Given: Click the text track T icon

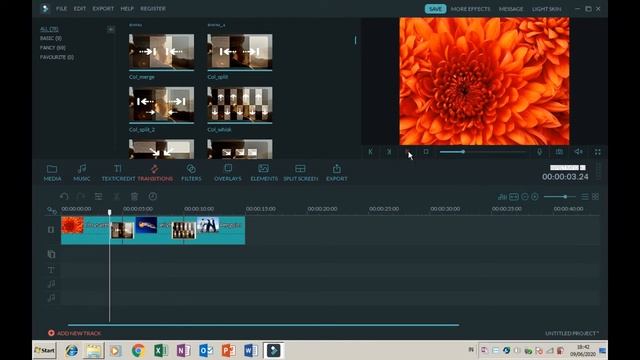Looking at the screenshot, I should pyautogui.click(x=51, y=270).
